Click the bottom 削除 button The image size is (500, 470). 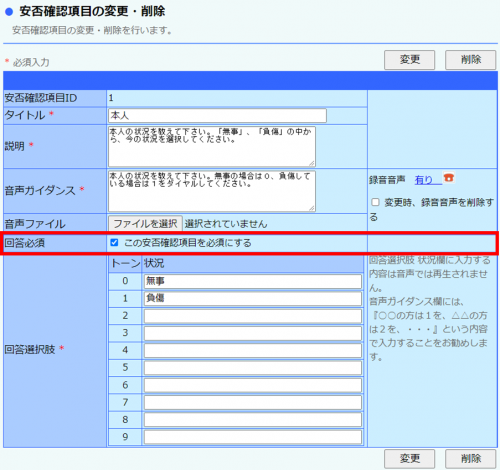471,459
